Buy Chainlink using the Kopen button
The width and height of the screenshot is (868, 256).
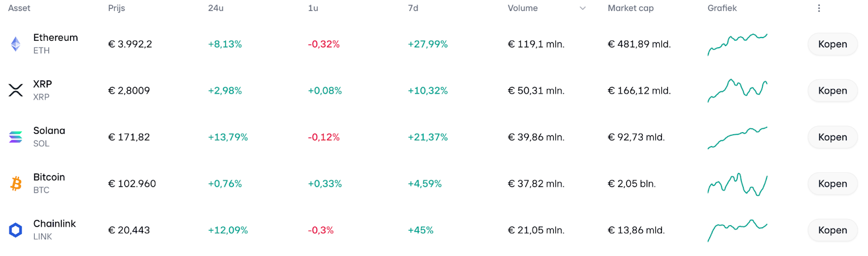pos(832,230)
